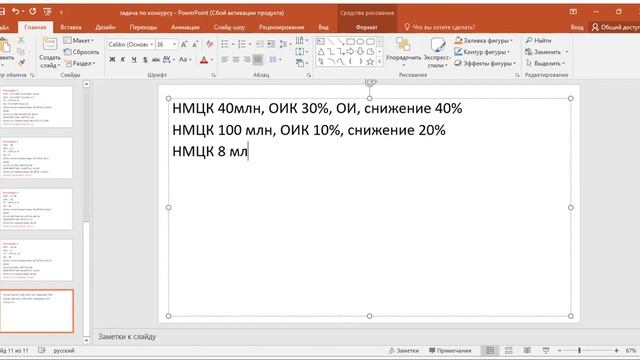Open the Переходы (Transitions) tab

tap(143, 27)
